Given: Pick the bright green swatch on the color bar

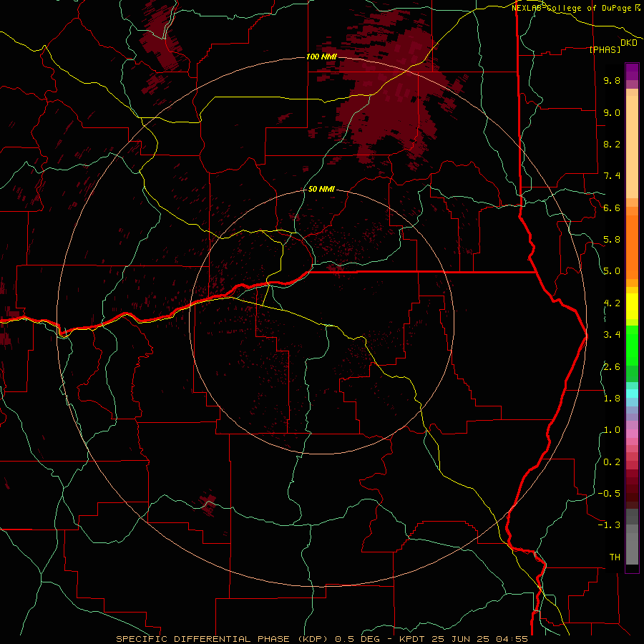Looking at the screenshot, I should tap(632, 344).
